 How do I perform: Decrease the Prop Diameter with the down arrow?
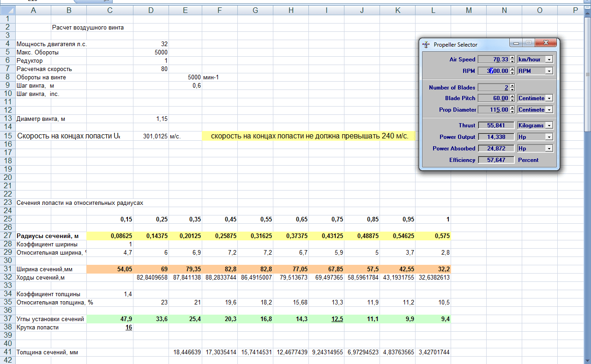(512, 112)
